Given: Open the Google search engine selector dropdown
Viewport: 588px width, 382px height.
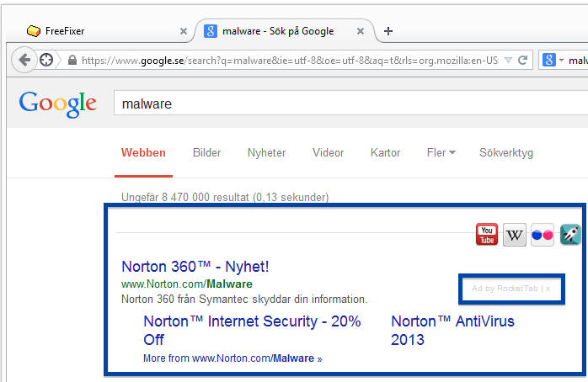Looking at the screenshot, I should point(553,60).
